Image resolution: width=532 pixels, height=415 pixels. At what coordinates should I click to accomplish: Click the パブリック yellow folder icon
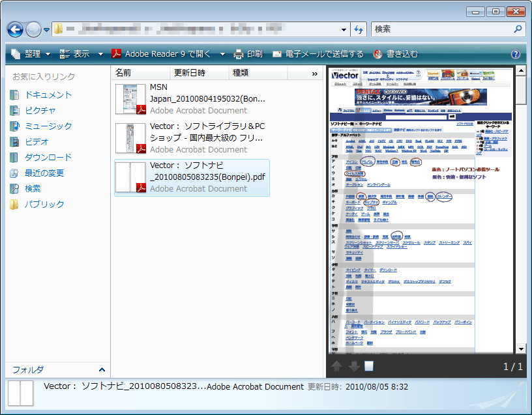click(x=14, y=204)
